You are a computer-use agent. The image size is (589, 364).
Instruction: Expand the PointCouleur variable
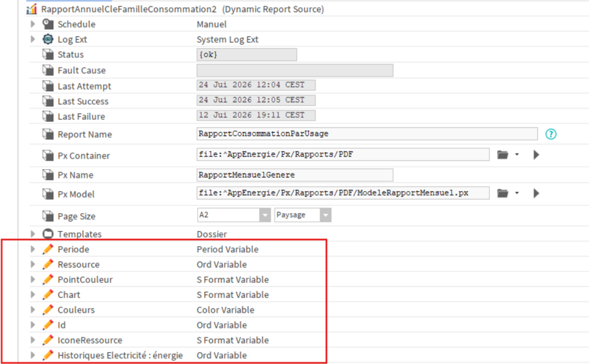coord(32,279)
